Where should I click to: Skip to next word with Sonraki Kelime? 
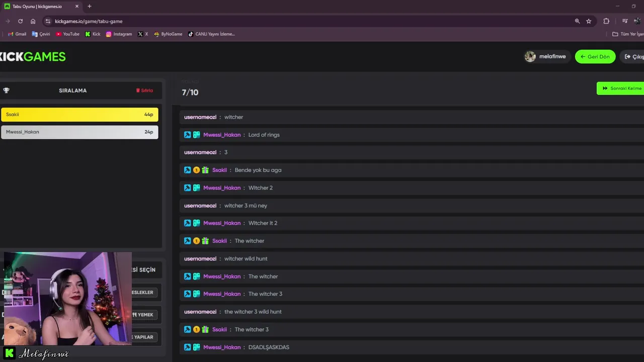click(621, 88)
